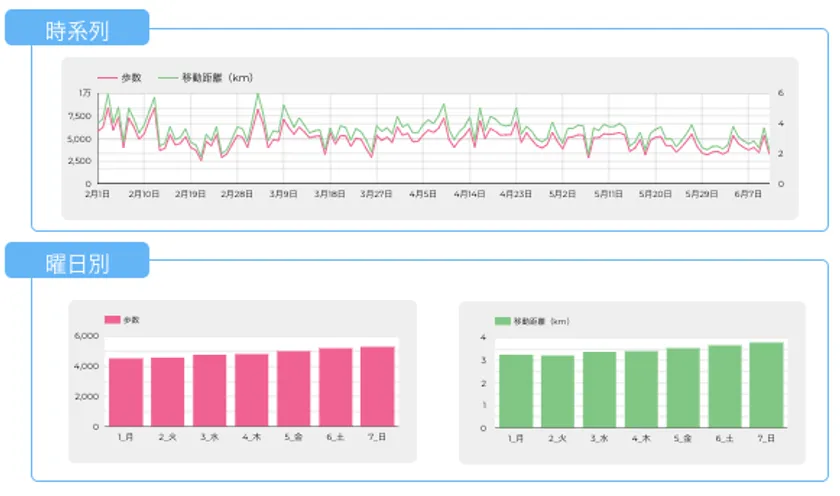Click the pink 歩数 bar chart legend swatch
The height and width of the screenshot is (496, 840).
click(112, 320)
